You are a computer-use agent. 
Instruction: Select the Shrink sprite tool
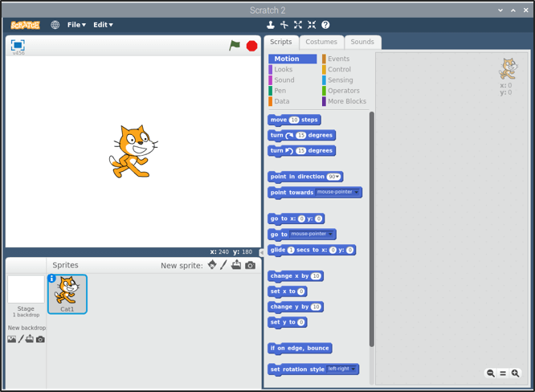point(312,25)
